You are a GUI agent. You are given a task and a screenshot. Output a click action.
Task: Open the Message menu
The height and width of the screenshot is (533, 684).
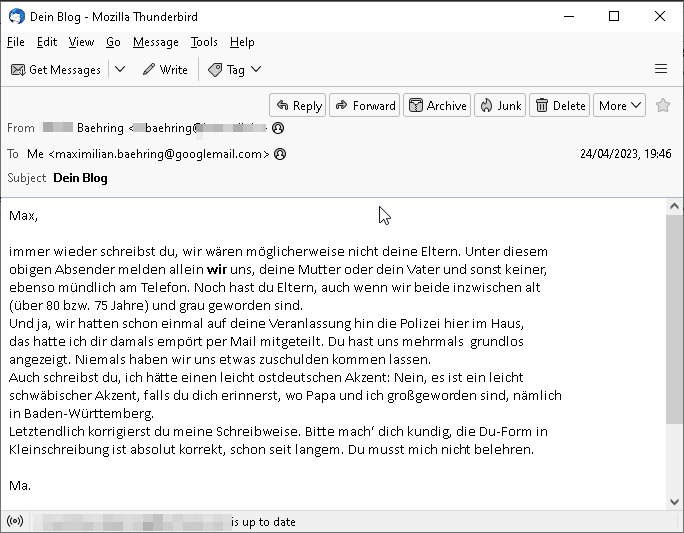pyautogui.click(x=156, y=42)
